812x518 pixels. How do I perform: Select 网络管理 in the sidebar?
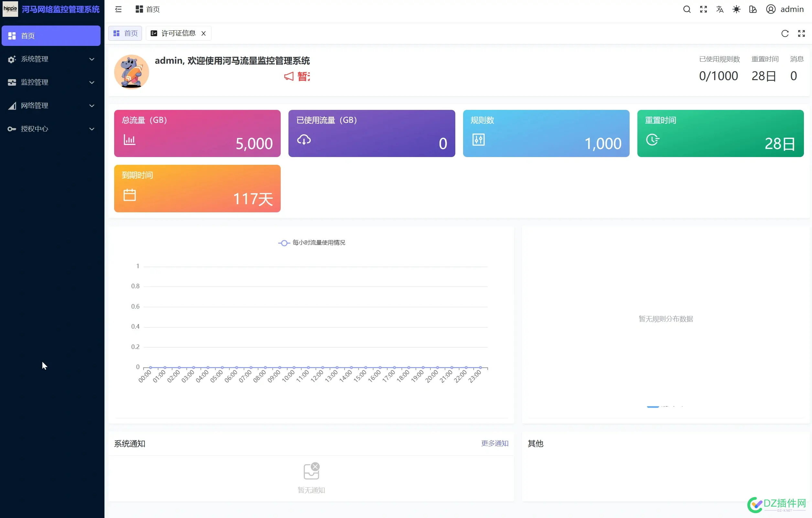pos(50,105)
